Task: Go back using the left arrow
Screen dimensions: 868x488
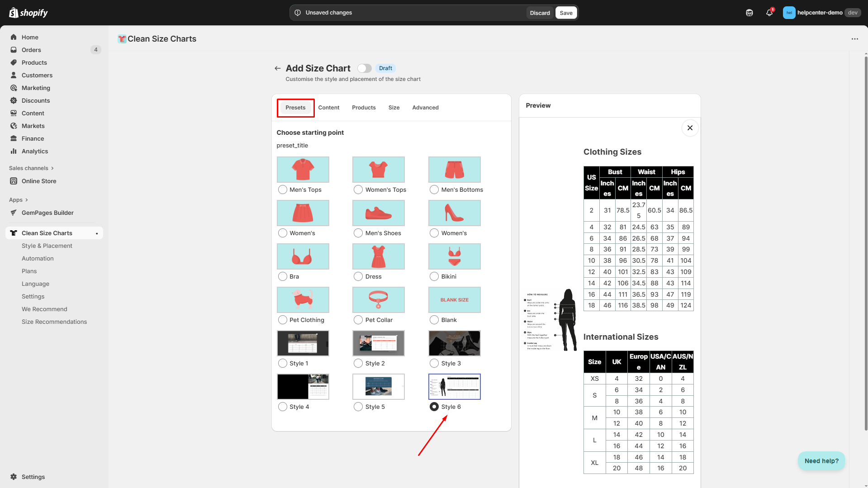Action: pos(277,68)
